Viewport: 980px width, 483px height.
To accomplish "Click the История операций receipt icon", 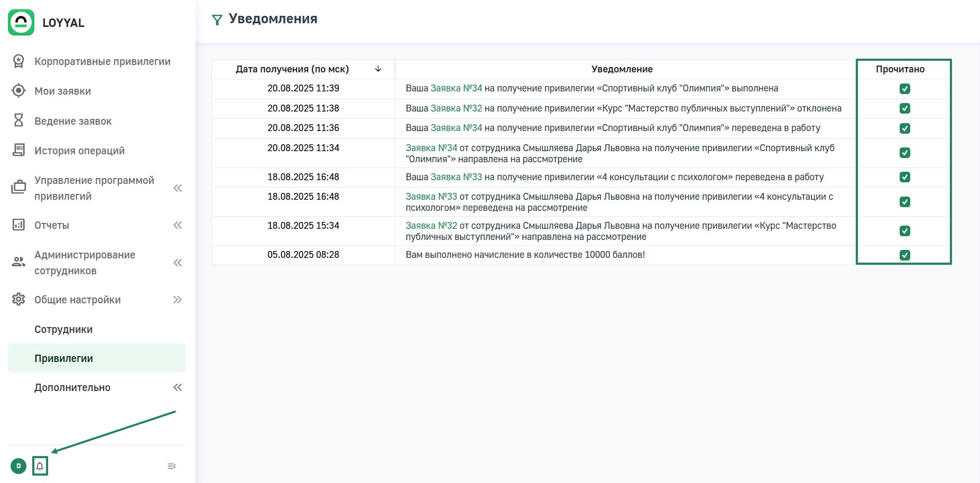I will tap(19, 151).
